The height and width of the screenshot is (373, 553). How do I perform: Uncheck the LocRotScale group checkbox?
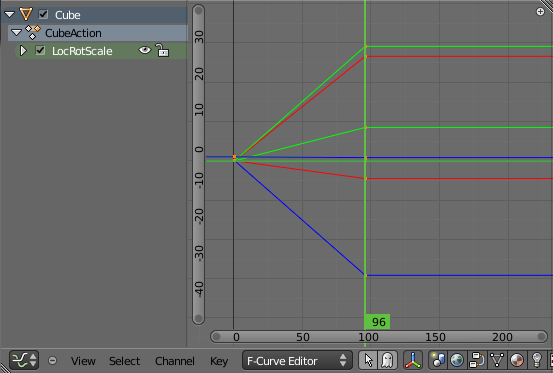pos(40,51)
